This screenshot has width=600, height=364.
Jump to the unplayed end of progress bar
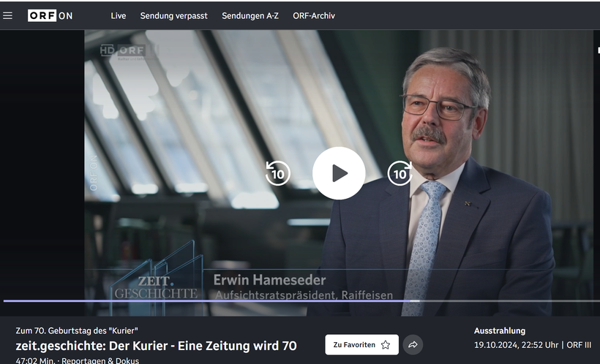[510, 301]
